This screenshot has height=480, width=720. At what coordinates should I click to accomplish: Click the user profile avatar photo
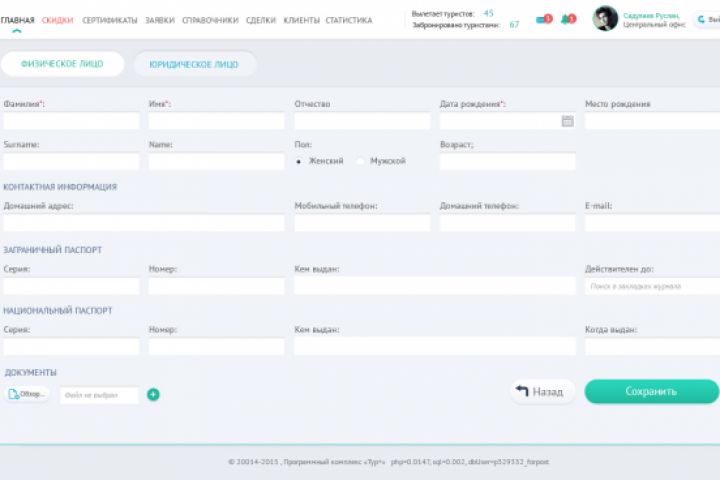(605, 19)
